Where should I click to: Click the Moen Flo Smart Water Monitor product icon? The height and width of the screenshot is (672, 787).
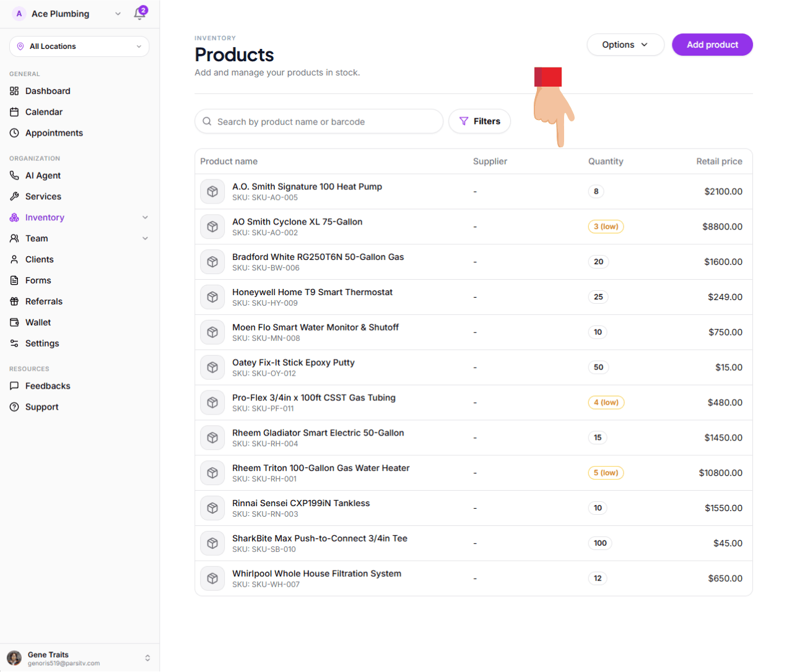point(212,333)
